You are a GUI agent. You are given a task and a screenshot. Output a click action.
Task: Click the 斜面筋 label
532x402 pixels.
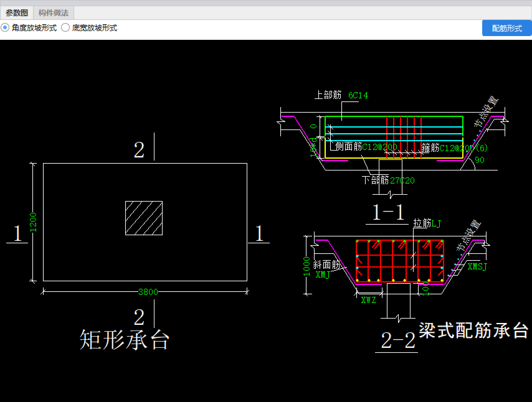click(327, 265)
